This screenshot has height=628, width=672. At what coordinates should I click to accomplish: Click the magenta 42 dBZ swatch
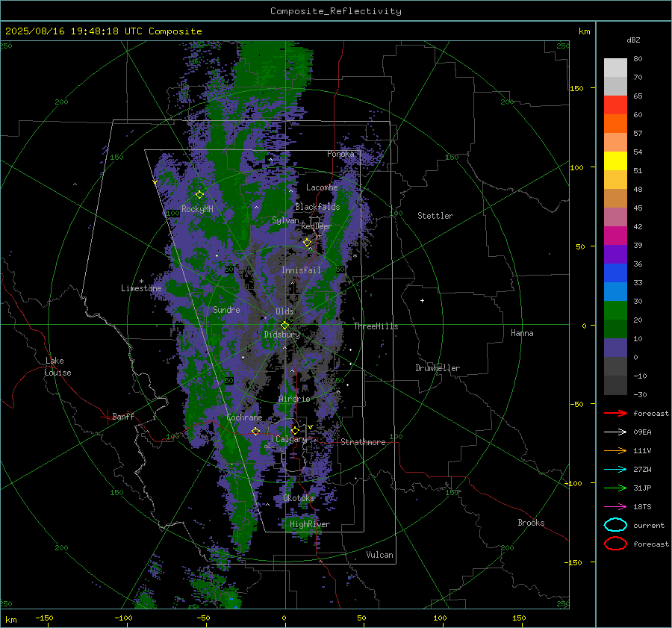615,235
